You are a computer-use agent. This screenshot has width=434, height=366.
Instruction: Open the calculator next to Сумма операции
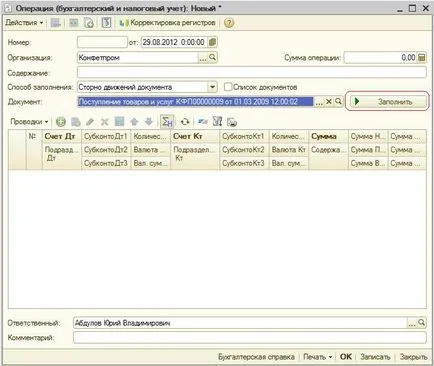tap(422, 58)
